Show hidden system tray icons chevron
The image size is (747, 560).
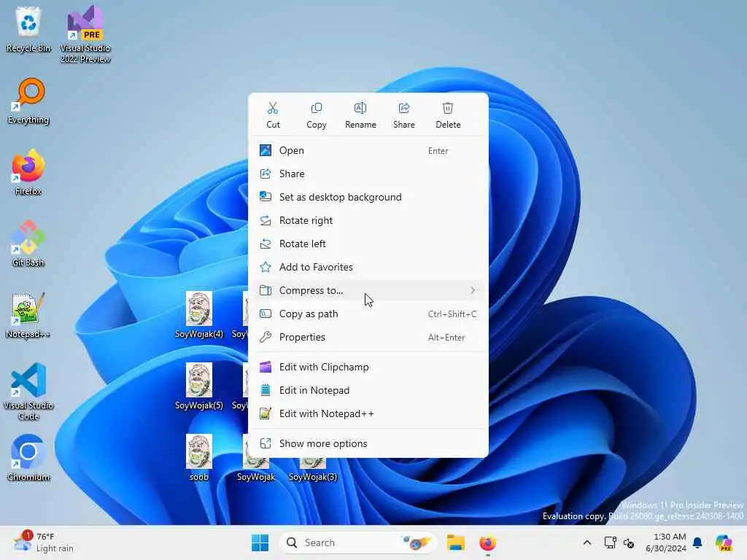(587, 542)
